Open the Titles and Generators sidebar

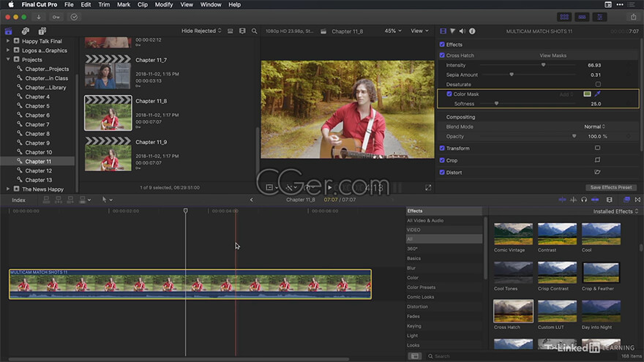pos(42,31)
